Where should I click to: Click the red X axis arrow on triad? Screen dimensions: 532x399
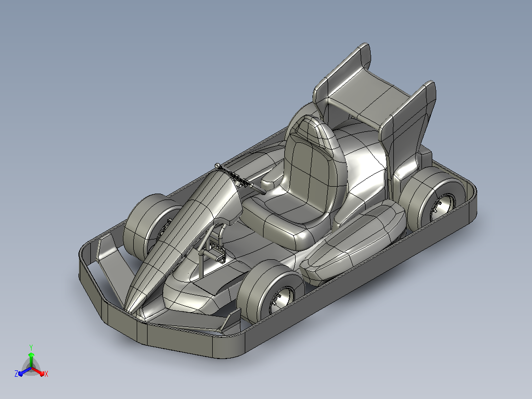pyautogui.click(x=38, y=371)
